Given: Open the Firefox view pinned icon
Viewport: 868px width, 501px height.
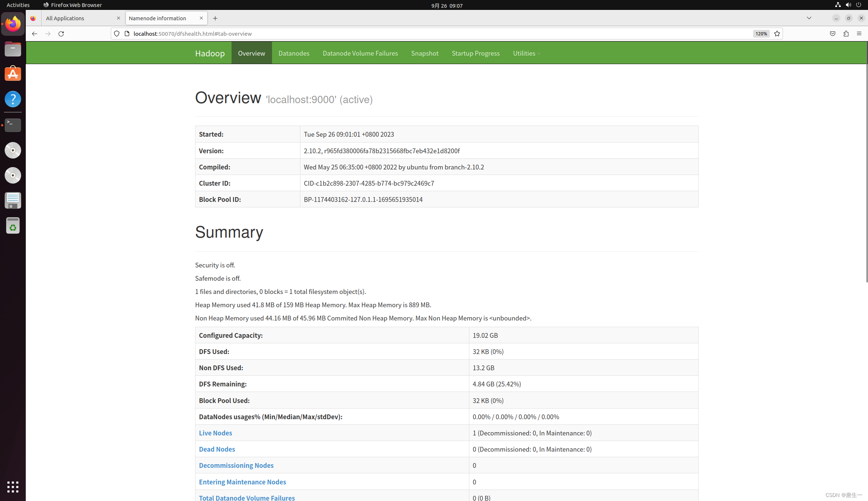Looking at the screenshot, I should [x=33, y=18].
